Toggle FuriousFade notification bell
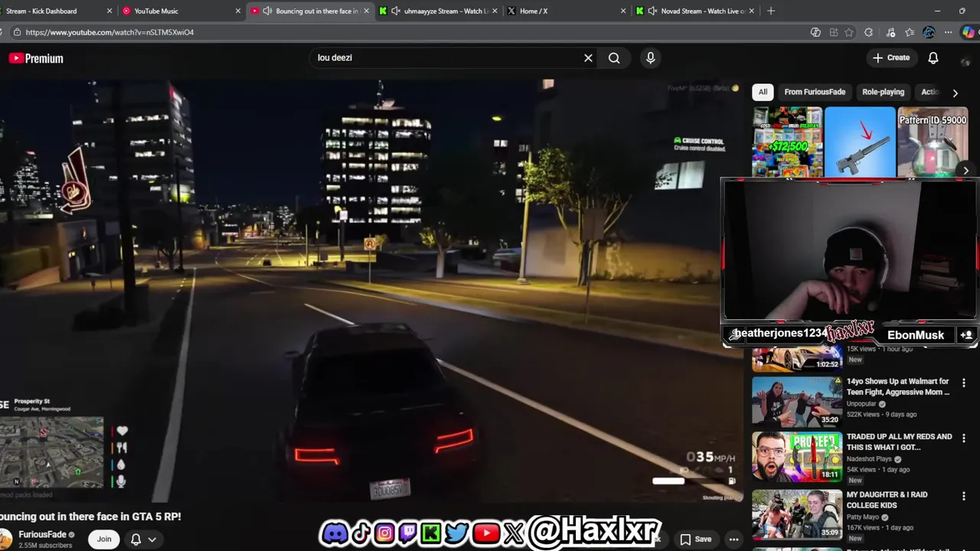The image size is (980, 551). [x=136, y=539]
